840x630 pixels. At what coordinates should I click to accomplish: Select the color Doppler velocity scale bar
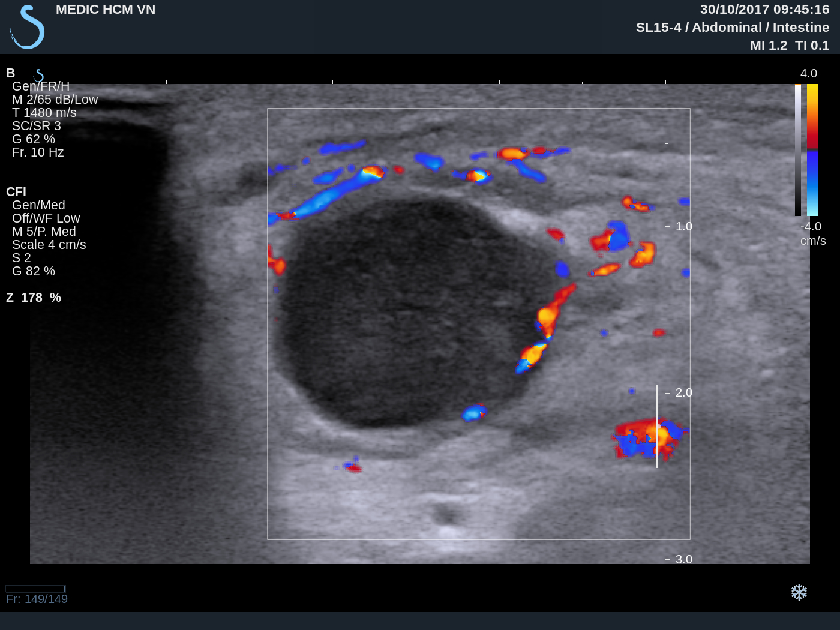(814, 149)
